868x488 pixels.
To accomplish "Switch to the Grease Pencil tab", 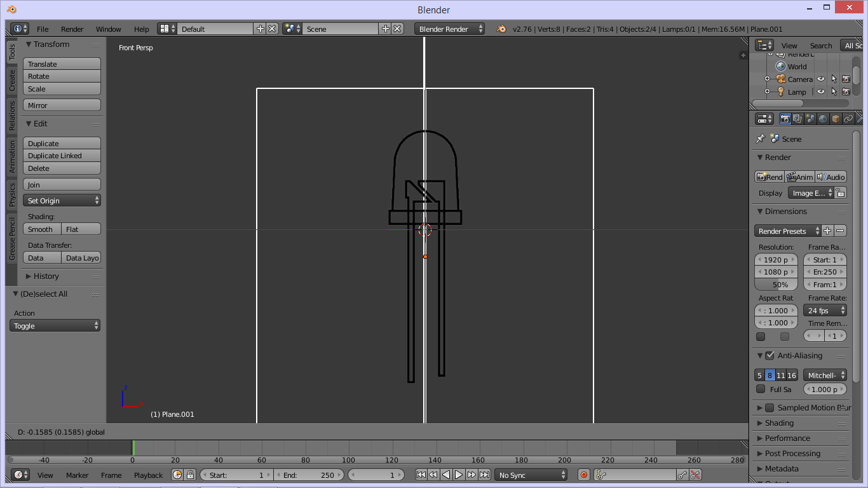I will coord(11,238).
